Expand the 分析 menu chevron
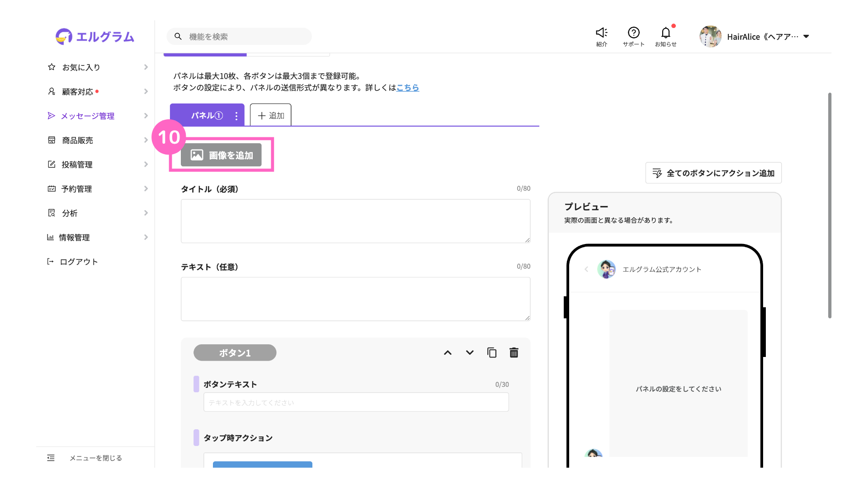Screen dimensions: 868x488 pos(146,213)
